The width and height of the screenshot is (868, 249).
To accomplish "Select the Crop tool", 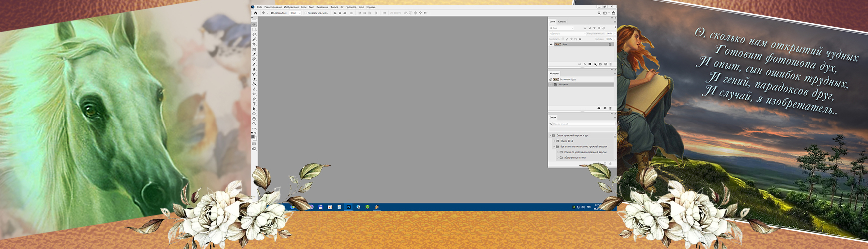I will tap(254, 44).
